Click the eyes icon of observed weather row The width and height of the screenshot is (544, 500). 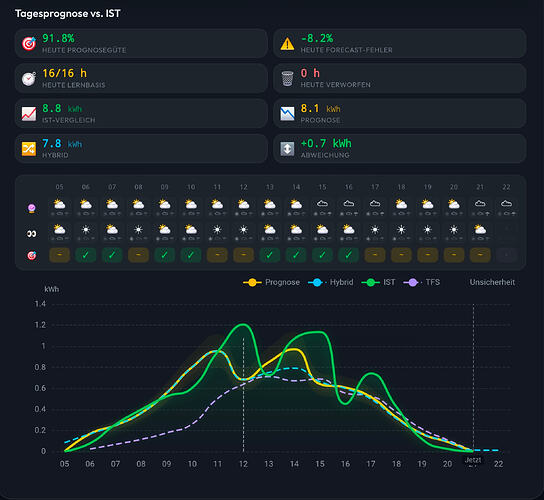pos(32,234)
